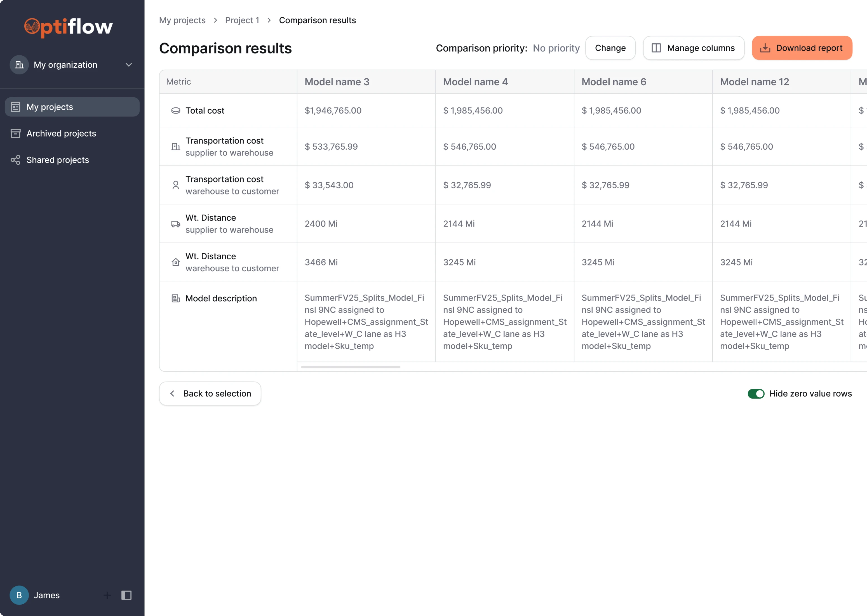Click the person icon beside warehouse to customer cost

pyautogui.click(x=175, y=185)
